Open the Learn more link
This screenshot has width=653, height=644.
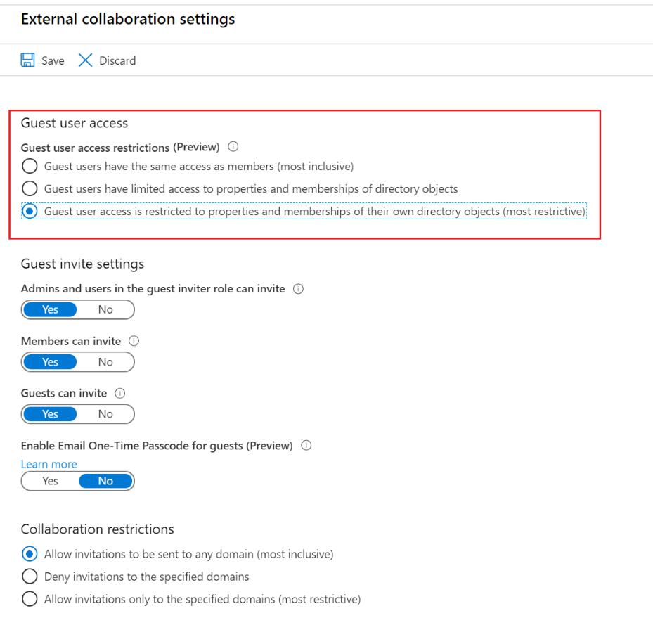coord(49,464)
